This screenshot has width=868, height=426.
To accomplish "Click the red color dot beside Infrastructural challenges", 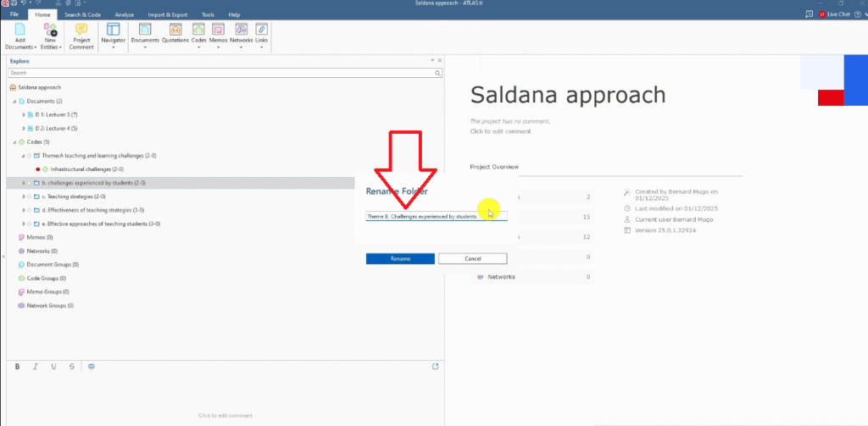I will pyautogui.click(x=38, y=169).
